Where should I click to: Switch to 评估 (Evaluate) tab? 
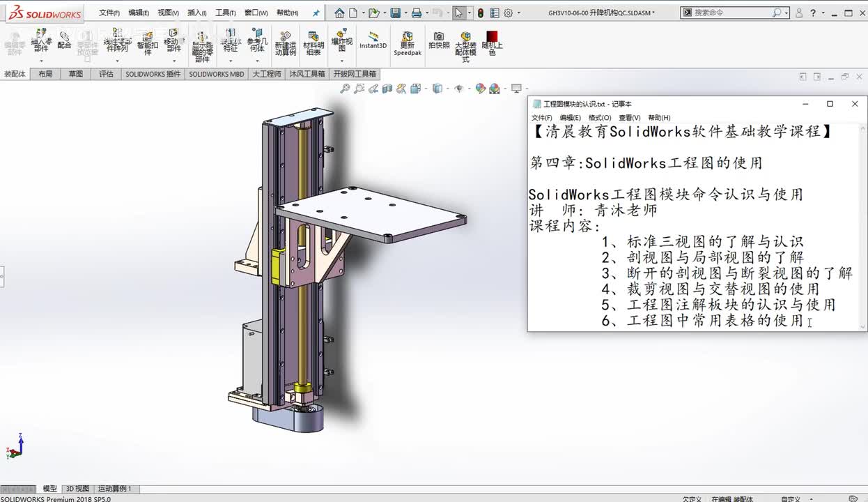coord(106,74)
